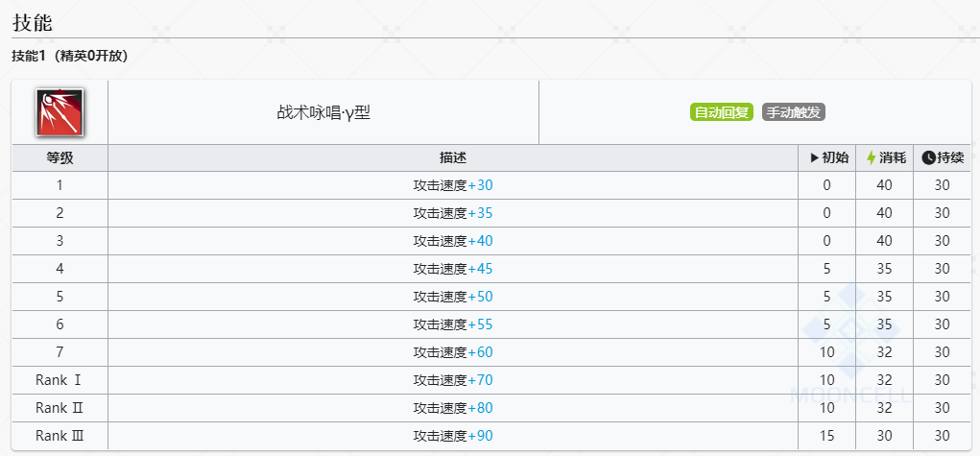Click the level 1 cell in first row
Screen dimensions: 980x456
(60, 185)
